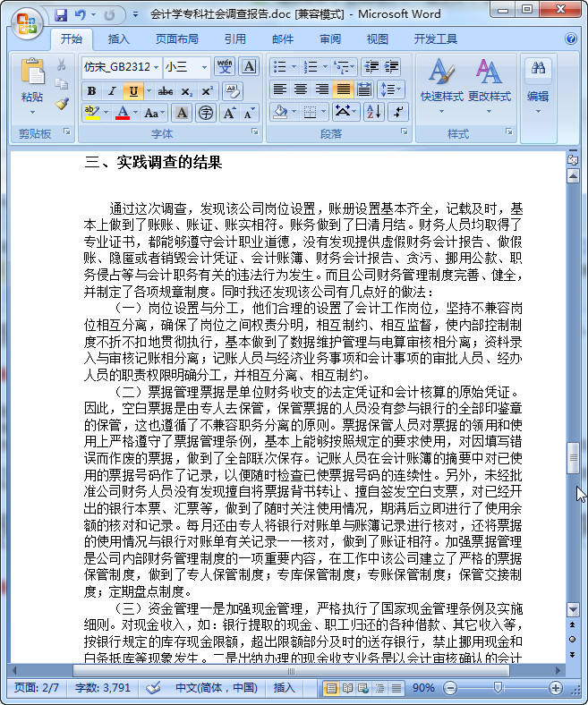Open the 邮件 ribbon tab
The height and width of the screenshot is (705, 588).
(x=283, y=39)
